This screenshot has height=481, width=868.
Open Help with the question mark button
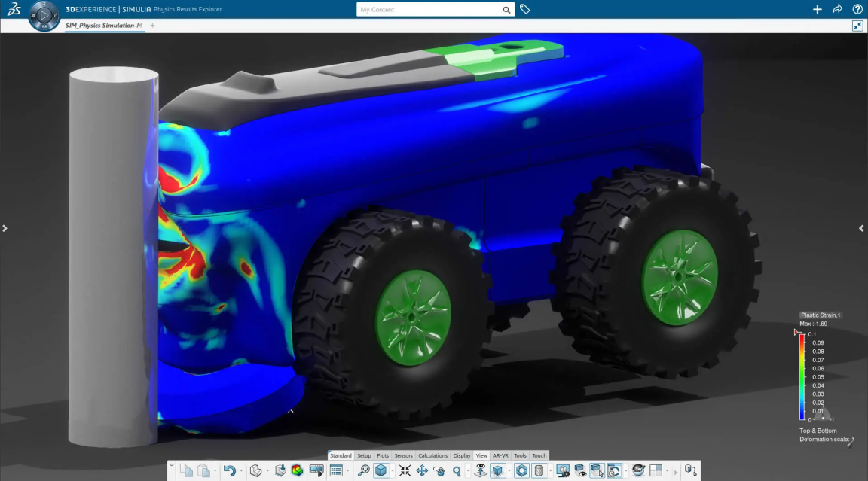point(857,9)
